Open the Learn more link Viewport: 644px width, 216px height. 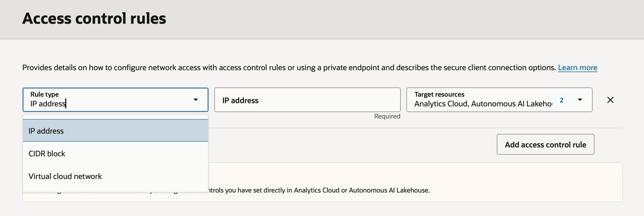(x=578, y=67)
